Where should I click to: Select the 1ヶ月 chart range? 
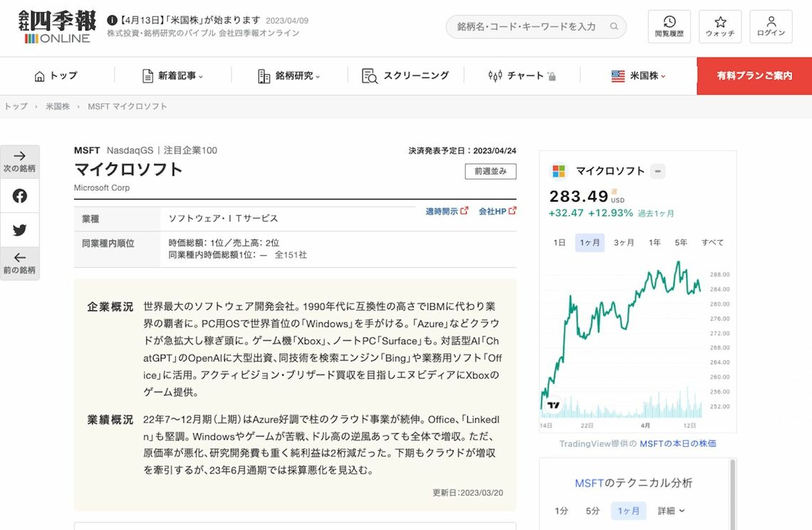(x=590, y=242)
